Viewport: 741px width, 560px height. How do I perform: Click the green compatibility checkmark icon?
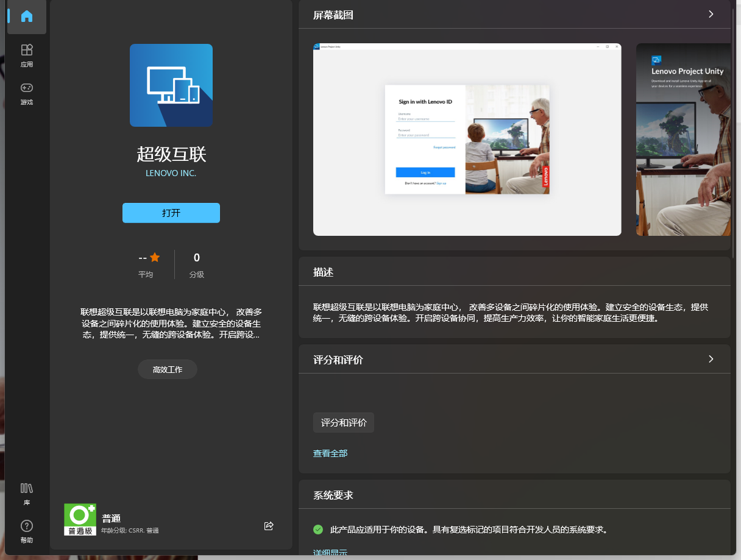(x=318, y=530)
